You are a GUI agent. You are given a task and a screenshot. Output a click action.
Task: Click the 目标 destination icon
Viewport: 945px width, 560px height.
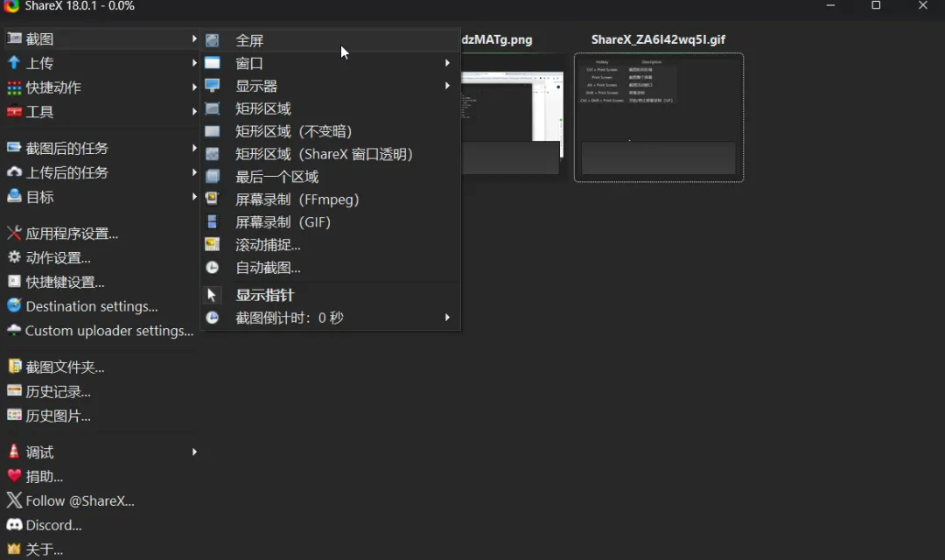tap(14, 197)
